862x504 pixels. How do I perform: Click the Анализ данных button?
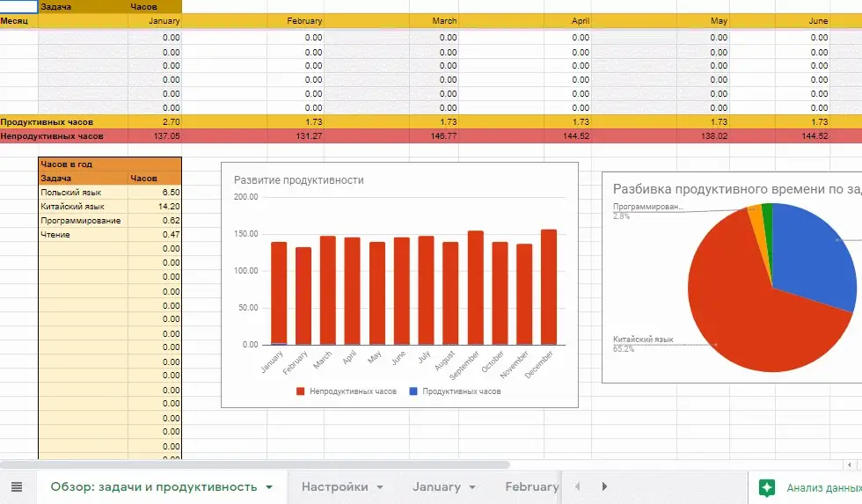tap(823, 487)
